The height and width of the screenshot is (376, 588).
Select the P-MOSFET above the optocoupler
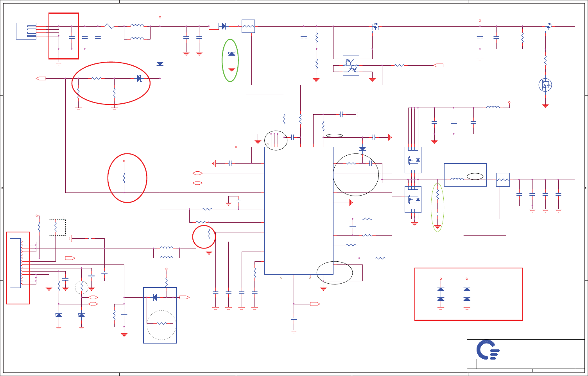pyautogui.click(x=375, y=27)
